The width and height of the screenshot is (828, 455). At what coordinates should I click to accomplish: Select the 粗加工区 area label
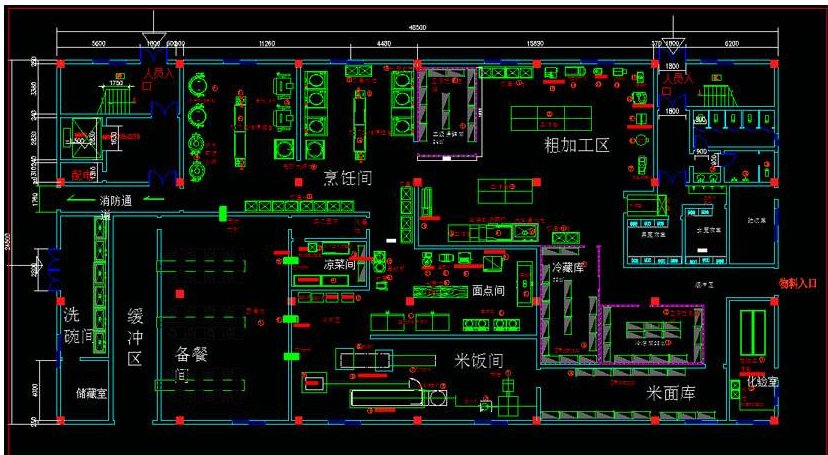point(576,146)
